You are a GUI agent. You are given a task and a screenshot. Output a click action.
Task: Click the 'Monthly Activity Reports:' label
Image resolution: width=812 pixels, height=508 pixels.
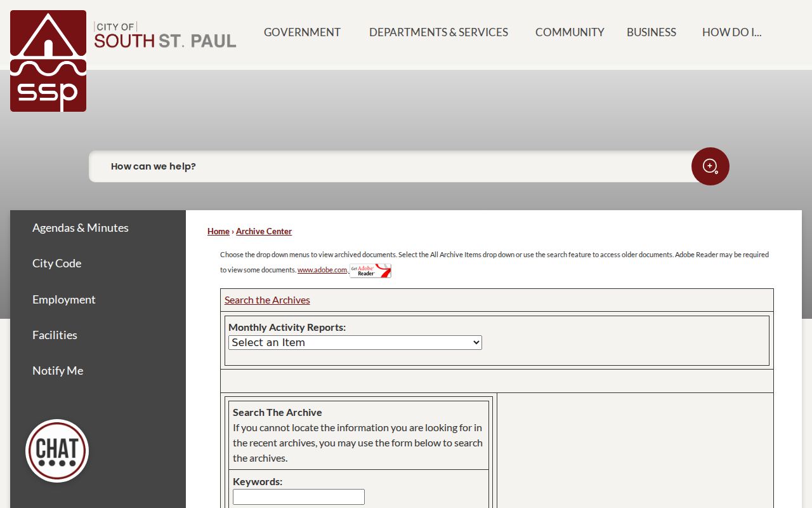(287, 328)
